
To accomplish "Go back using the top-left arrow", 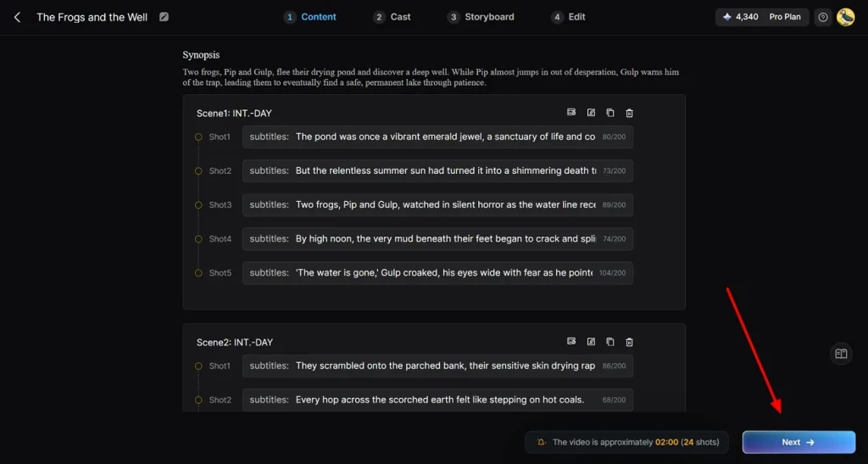I will pos(17,17).
